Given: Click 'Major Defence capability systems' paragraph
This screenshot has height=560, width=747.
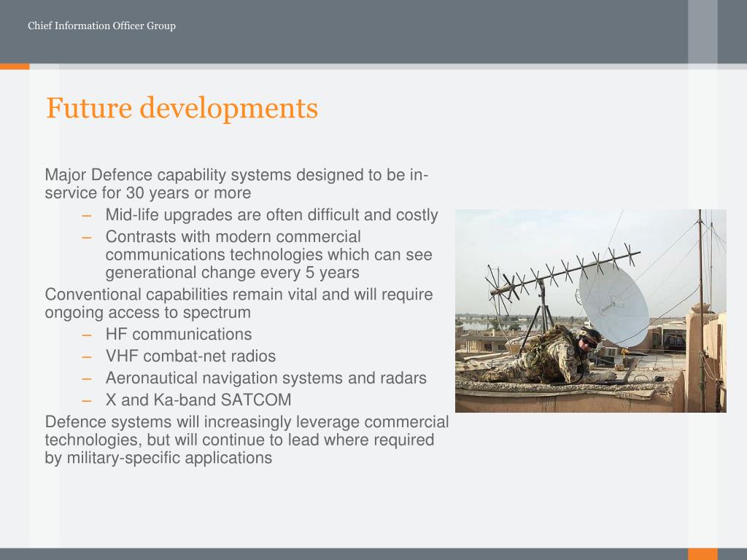Looking at the screenshot, I should pos(237,184).
